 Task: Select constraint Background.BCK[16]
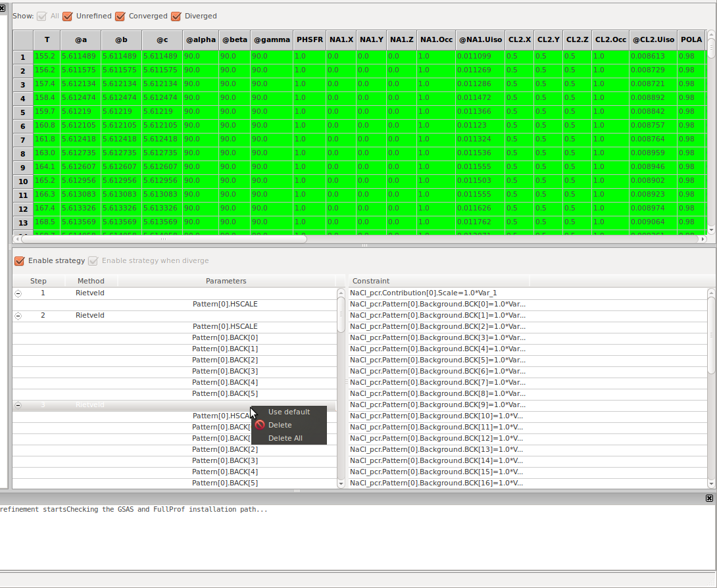(x=528, y=483)
